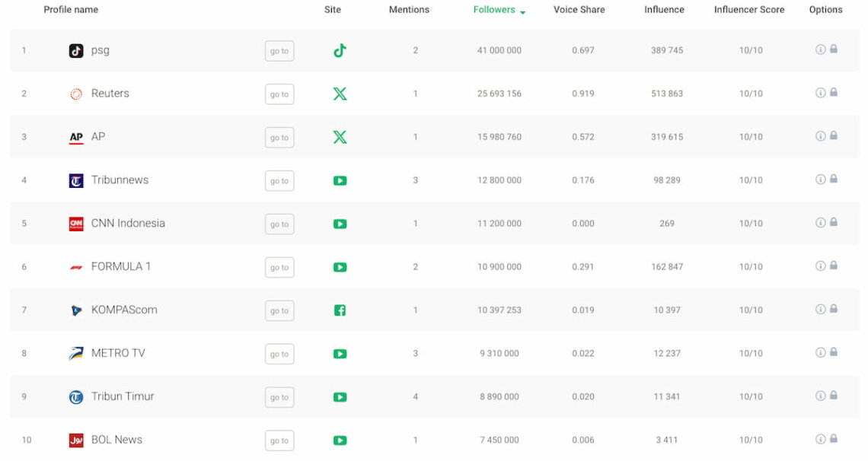Open info icon for Reuters profile
Viewport: 868px width, 461px height.
coord(820,92)
